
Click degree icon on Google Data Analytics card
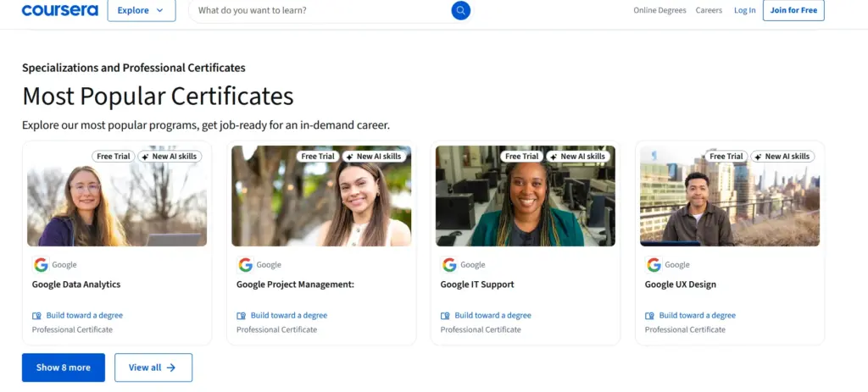36,316
